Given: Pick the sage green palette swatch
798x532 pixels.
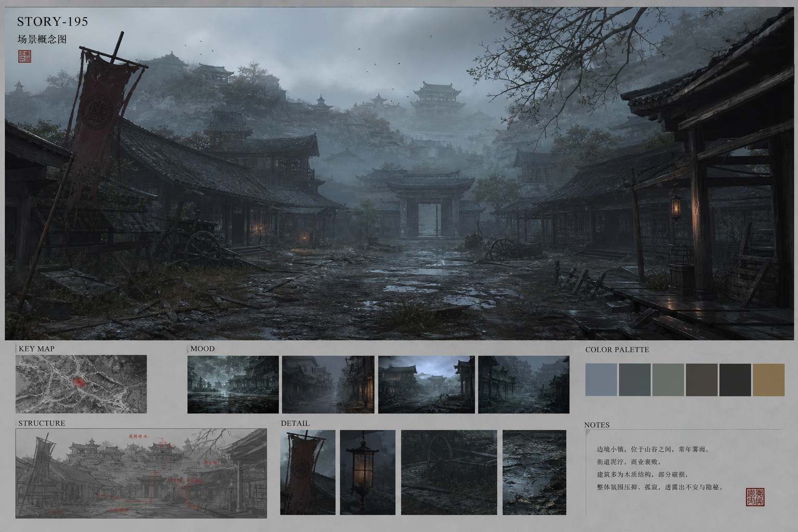Looking at the screenshot, I should pyautogui.click(x=668, y=380).
